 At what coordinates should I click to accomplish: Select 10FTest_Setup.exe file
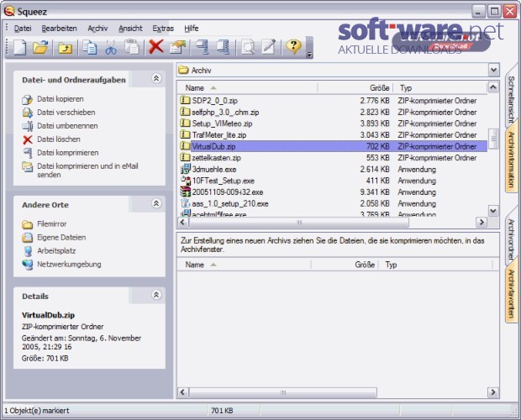[x=223, y=181]
